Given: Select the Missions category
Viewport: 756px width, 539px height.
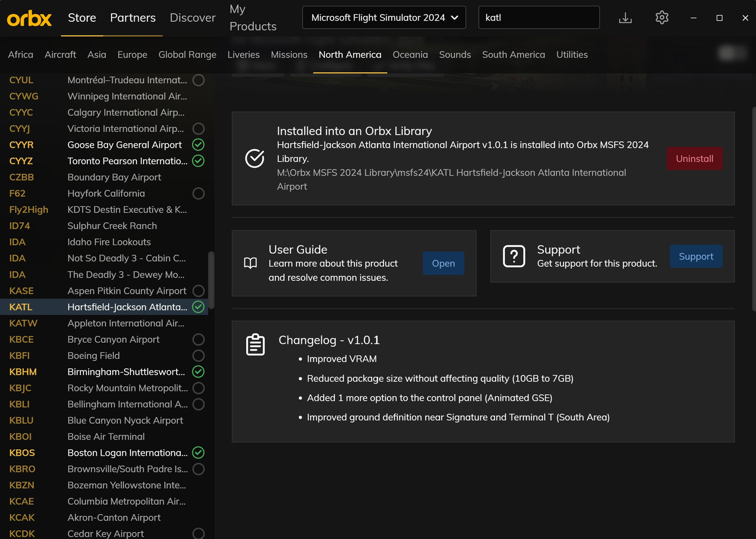Looking at the screenshot, I should 289,54.
